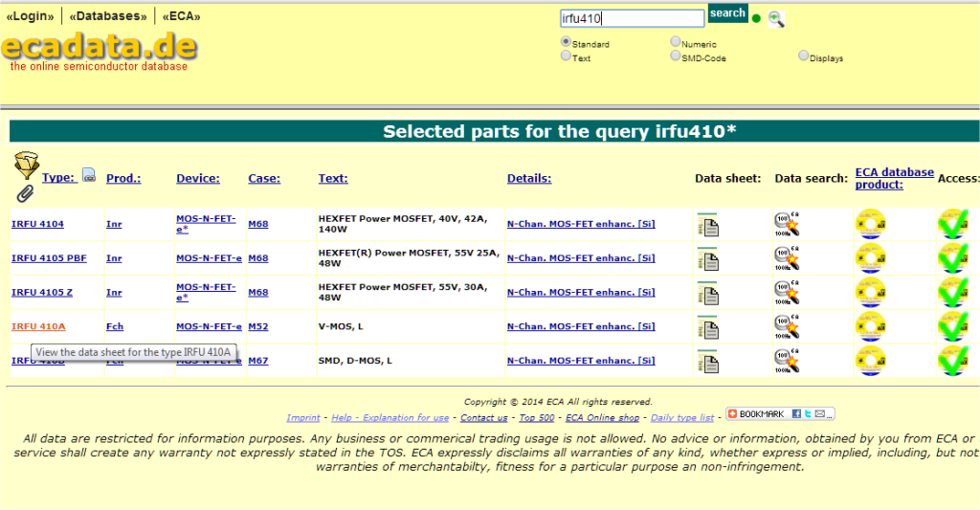The height and width of the screenshot is (510, 980).
Task: Open the data sheet icon in the SMD, D-MOS row
Action: point(708,362)
